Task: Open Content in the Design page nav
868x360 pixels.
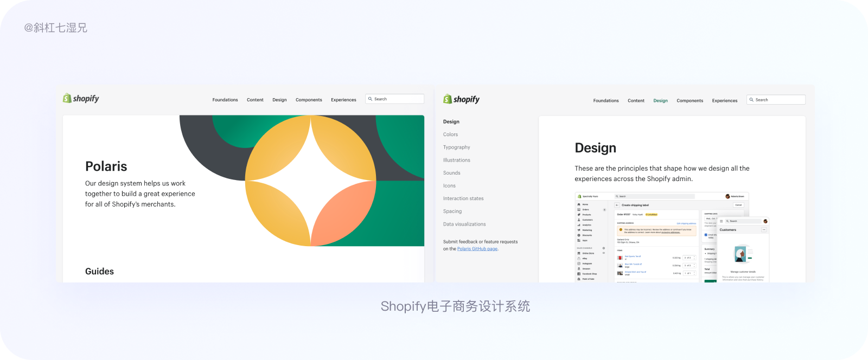Action: [636, 101]
